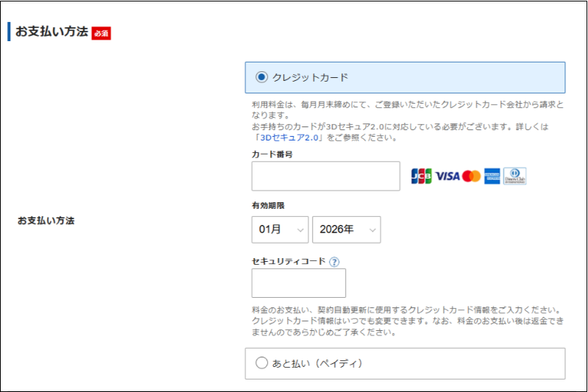The width and height of the screenshot is (588, 392).
Task: Select the あと払い（ペイディ）radio option
Action: tap(261, 363)
